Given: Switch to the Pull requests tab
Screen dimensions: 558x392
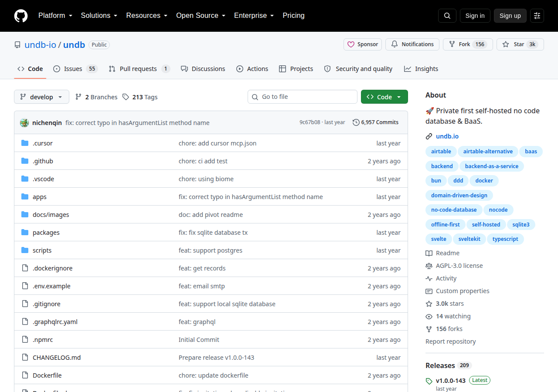Looking at the screenshot, I should (139, 69).
